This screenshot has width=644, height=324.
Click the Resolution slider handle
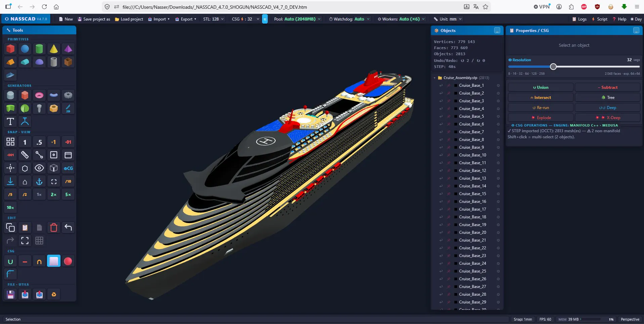(553, 67)
